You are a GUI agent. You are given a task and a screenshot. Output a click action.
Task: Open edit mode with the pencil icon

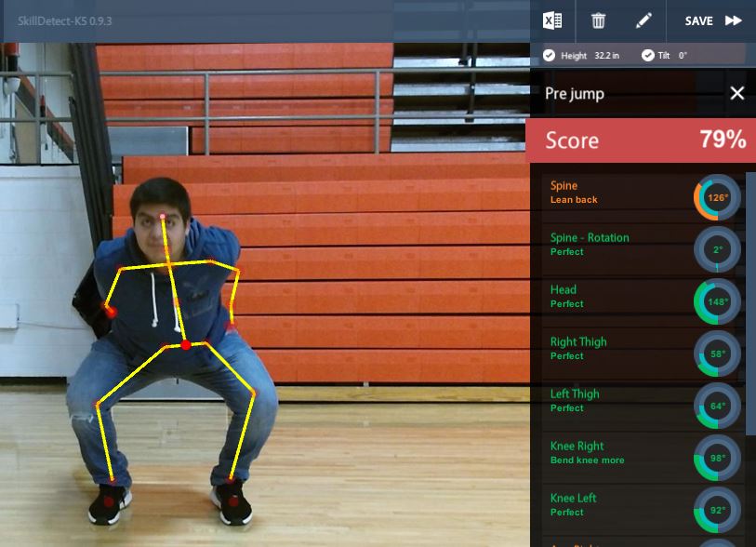point(643,20)
